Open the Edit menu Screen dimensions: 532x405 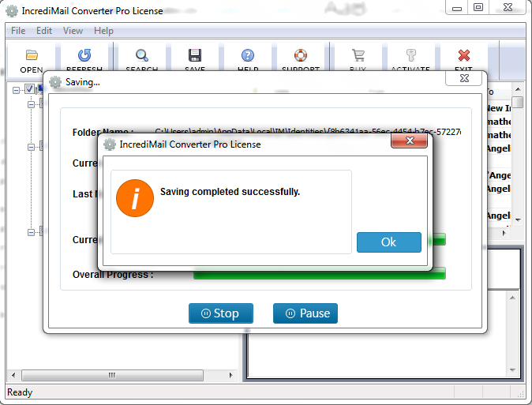[44, 31]
